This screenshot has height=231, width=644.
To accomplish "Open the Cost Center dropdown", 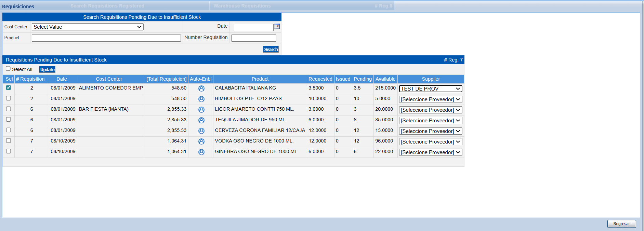I will click(x=88, y=27).
